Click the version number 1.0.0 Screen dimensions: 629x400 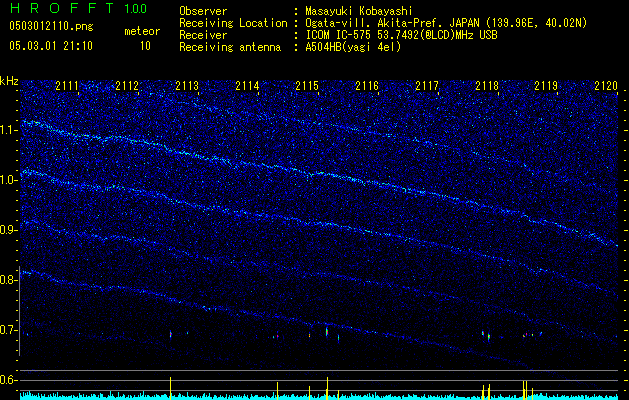pos(136,8)
